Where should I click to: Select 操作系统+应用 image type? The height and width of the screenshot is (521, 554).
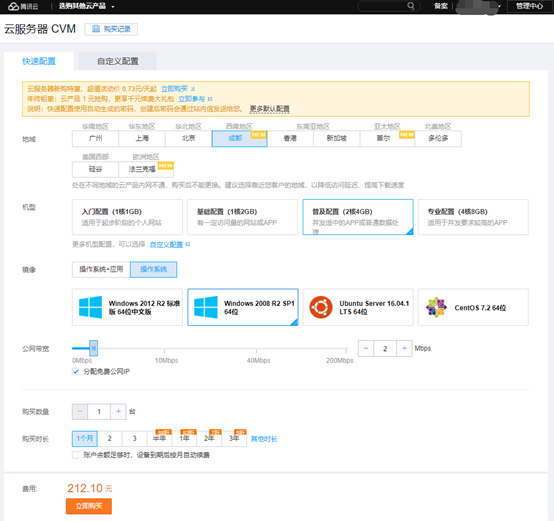pos(101,270)
